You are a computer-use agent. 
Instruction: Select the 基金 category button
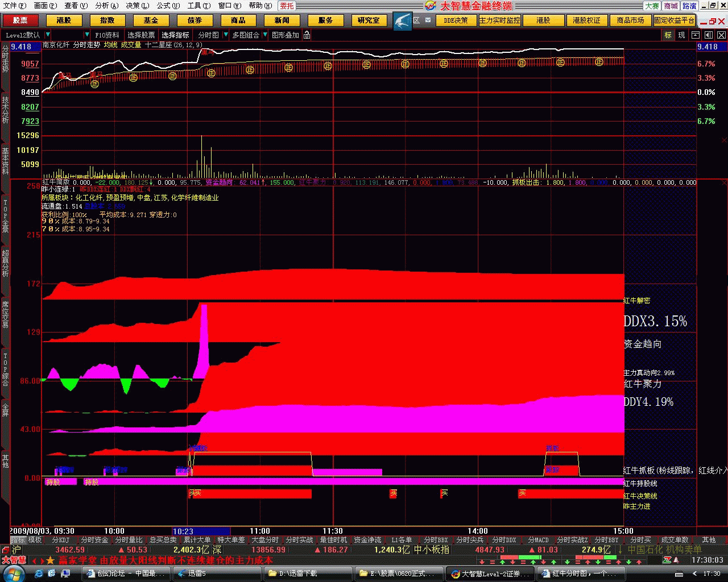tap(151, 20)
